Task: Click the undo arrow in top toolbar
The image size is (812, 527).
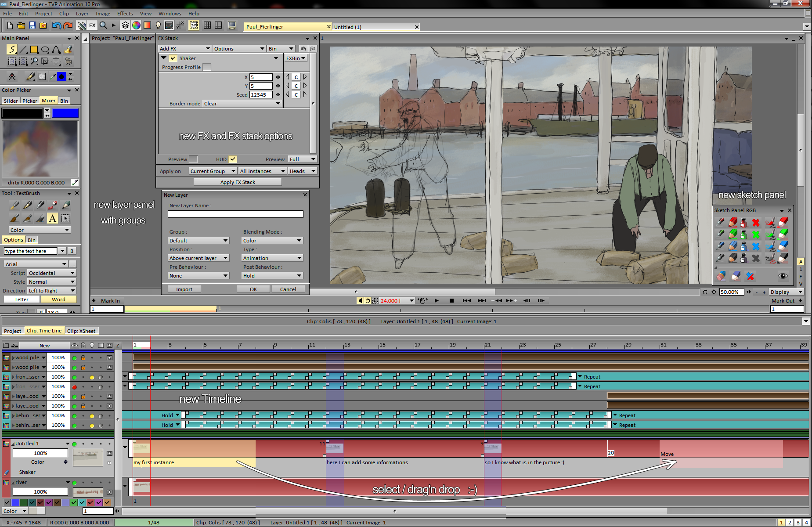Action: pyautogui.click(x=56, y=25)
